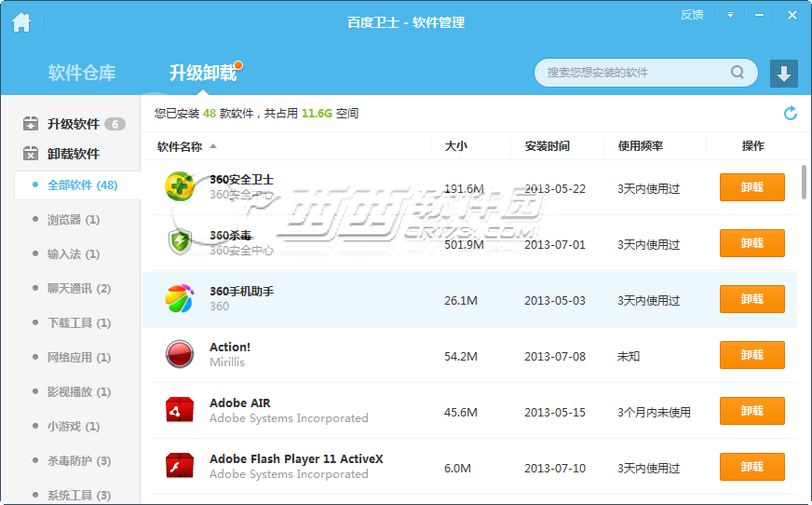Screen dimensions: 812x505
Task: Click the 191.6M size value
Action: pos(464,188)
